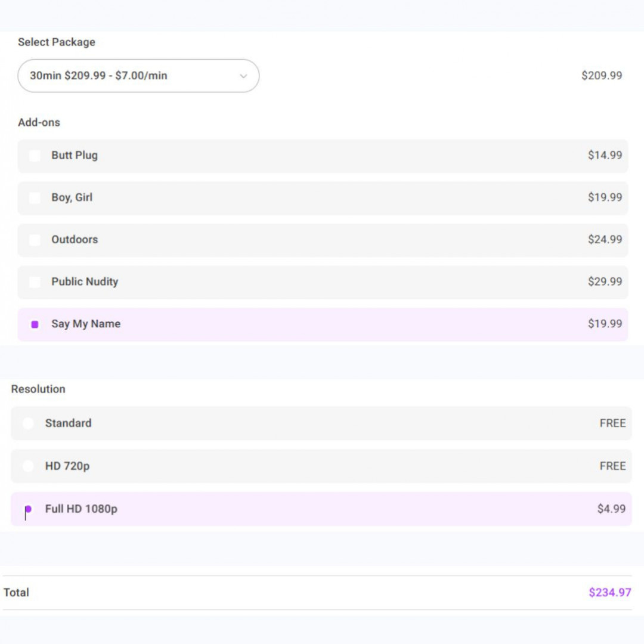Click the chevron arrow in package selector
Image resolution: width=644 pixels, height=644 pixels.
click(243, 76)
